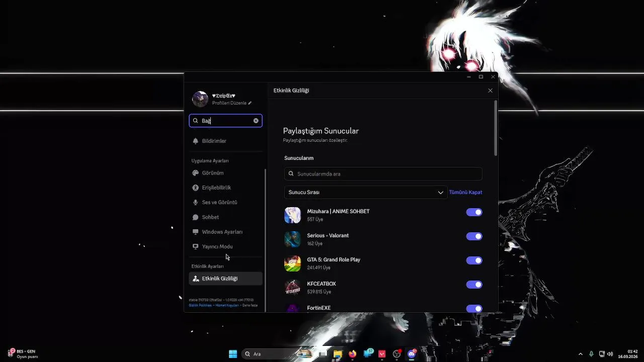Click the streamer icon beside Yayıncı Modu
This screenshot has height=362, width=644.
point(196,246)
